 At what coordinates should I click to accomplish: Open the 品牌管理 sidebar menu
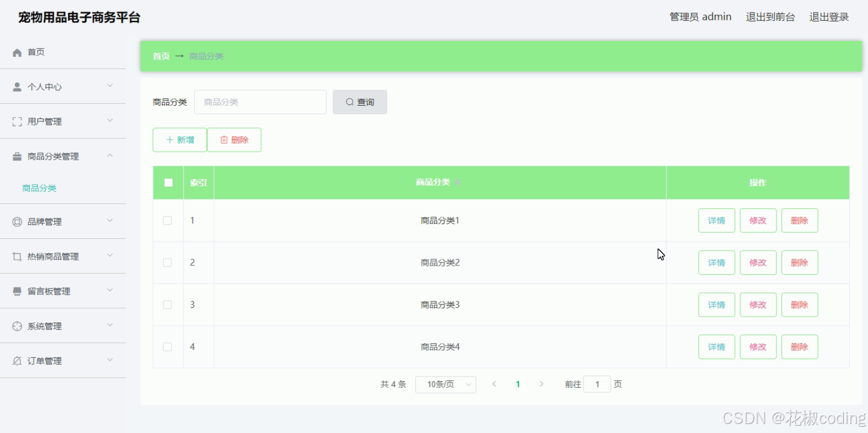(63, 222)
